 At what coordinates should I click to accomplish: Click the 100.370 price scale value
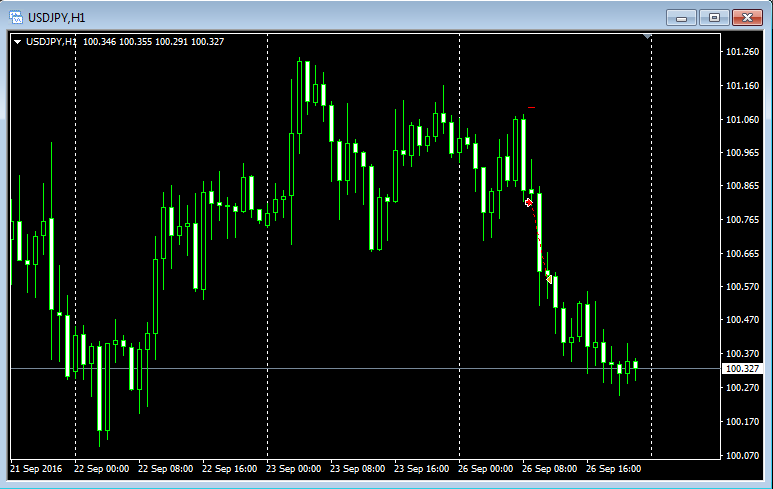(742, 354)
